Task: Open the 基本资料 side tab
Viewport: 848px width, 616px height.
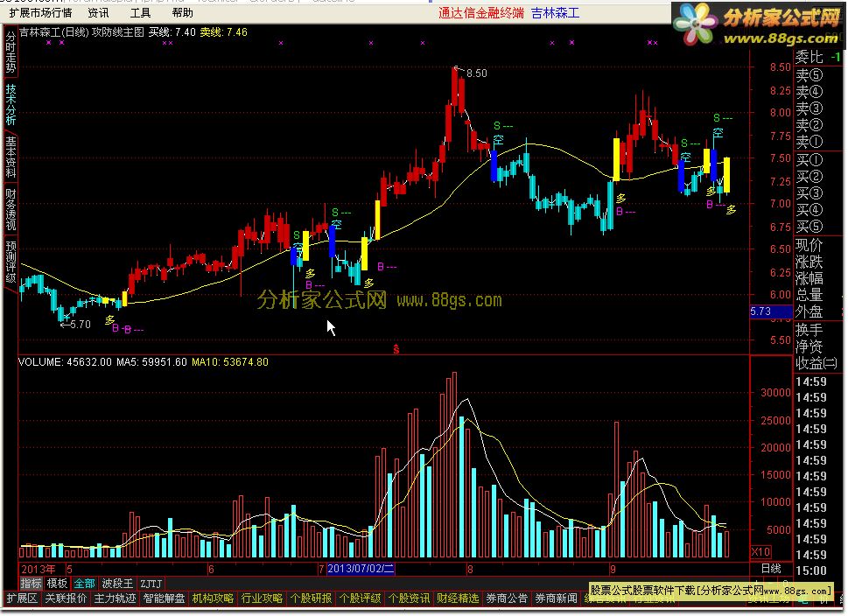Action: (x=11, y=157)
